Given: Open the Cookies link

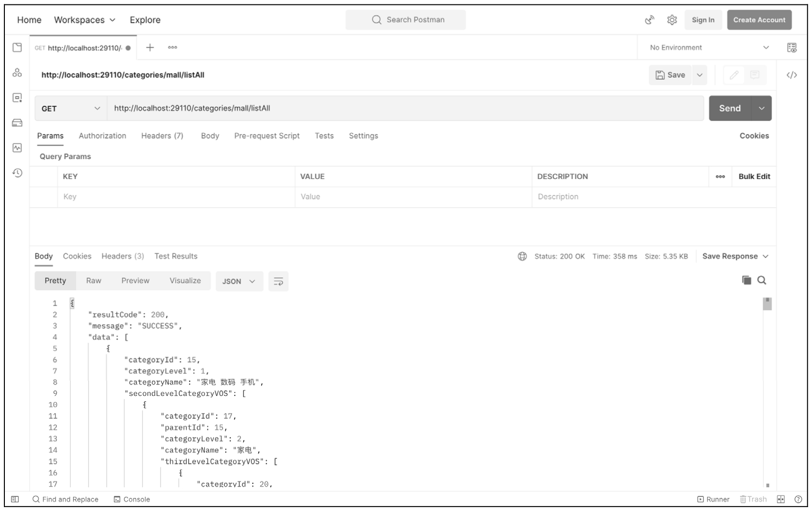Looking at the screenshot, I should point(754,136).
